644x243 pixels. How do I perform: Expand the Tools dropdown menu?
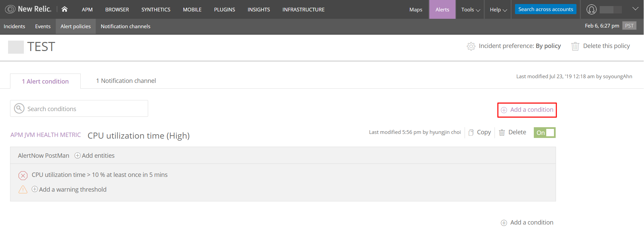point(470,10)
